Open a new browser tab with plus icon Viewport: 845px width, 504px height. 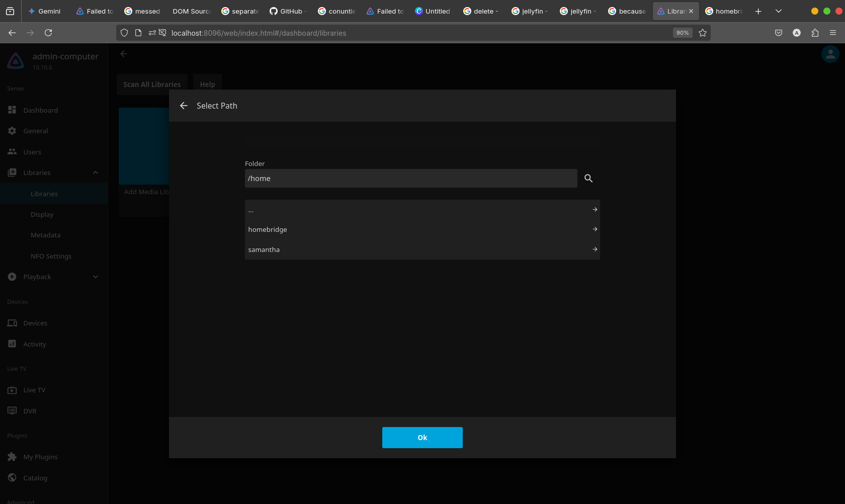[758, 11]
